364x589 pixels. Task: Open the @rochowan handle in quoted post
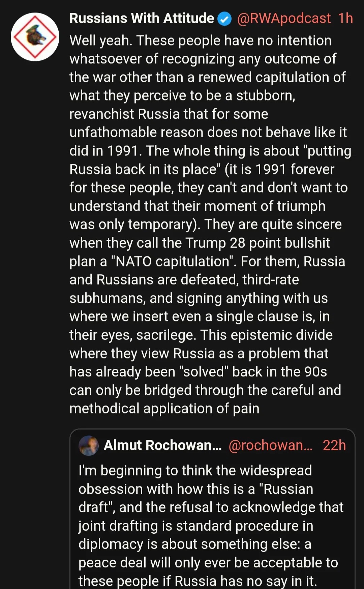click(x=270, y=445)
